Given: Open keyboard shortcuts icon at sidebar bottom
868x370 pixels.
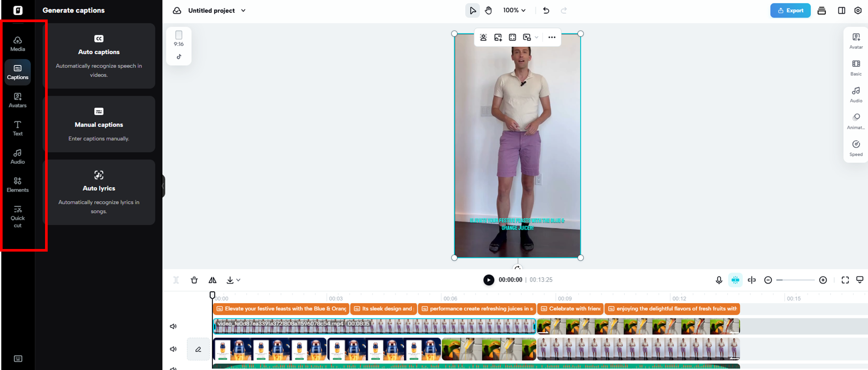Looking at the screenshot, I should tap(18, 359).
